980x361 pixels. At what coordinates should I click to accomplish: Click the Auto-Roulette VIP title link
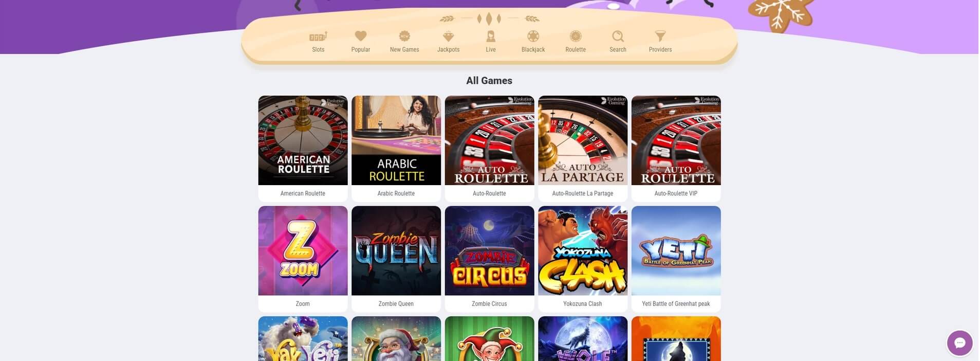676,193
